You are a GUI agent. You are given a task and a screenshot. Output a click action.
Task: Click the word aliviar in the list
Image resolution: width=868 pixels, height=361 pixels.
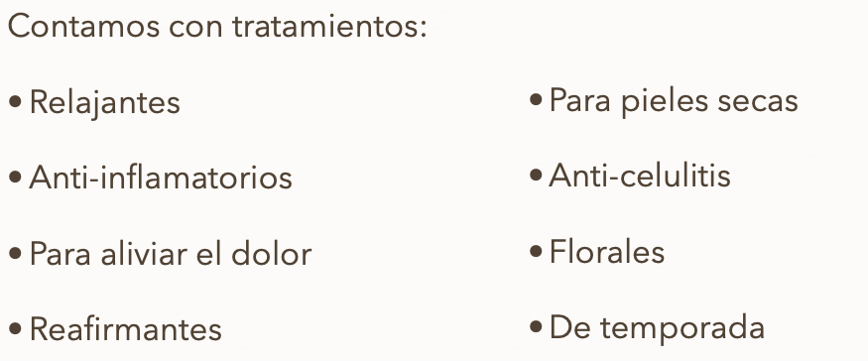pos(143,254)
